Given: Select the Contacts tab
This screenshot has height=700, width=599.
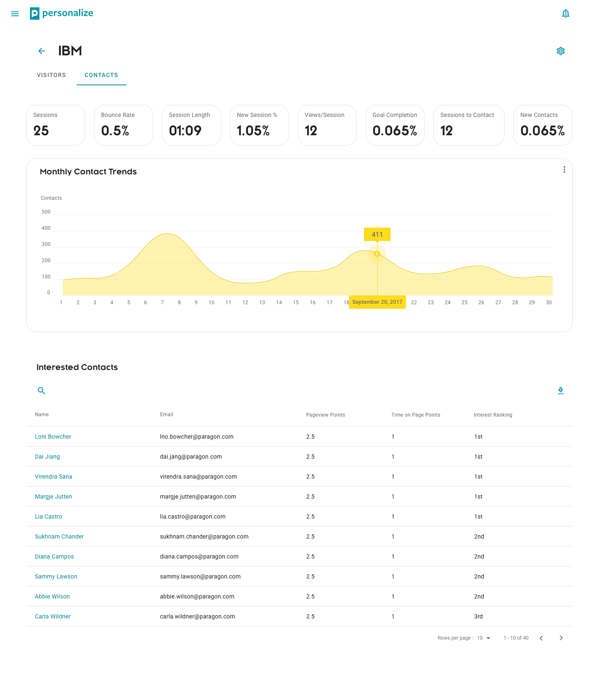Looking at the screenshot, I should 101,75.
